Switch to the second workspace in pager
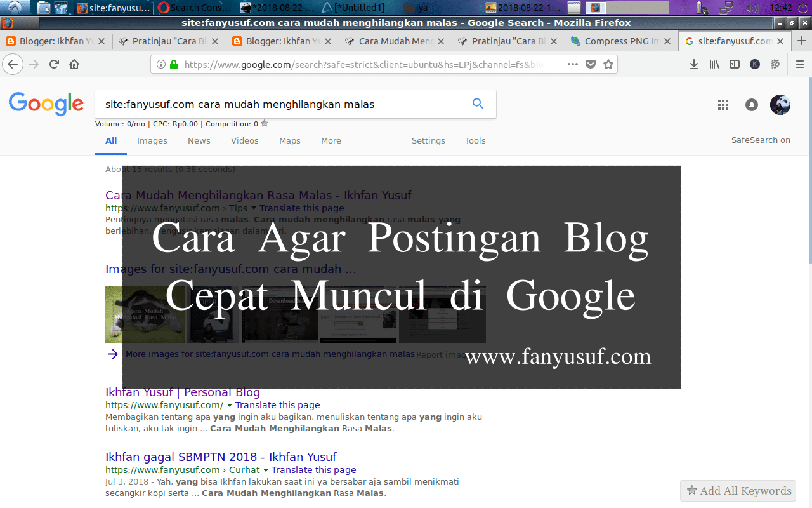 click(x=617, y=8)
